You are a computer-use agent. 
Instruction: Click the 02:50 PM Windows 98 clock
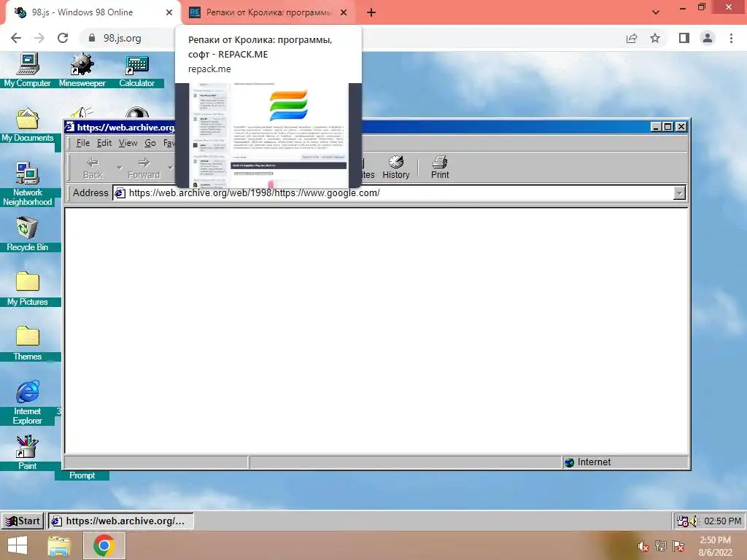coord(722,521)
